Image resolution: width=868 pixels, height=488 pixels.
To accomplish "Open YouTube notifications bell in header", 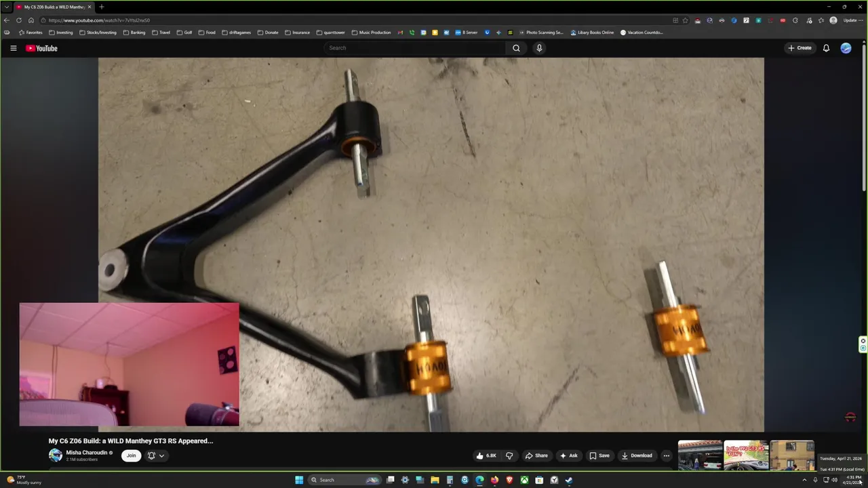I will pos(826,48).
